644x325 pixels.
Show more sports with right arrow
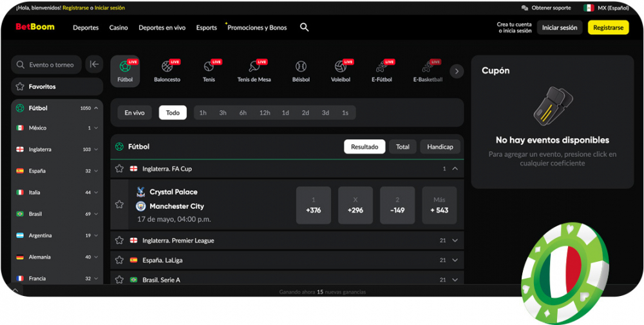pos(457,72)
